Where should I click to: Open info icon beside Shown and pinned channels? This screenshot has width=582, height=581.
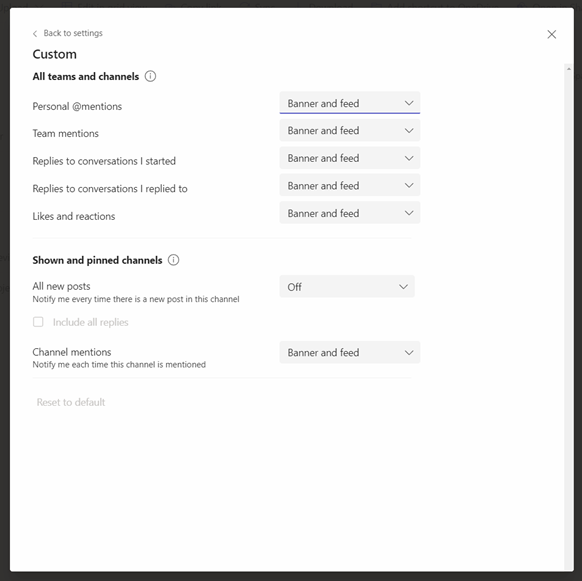click(x=173, y=260)
